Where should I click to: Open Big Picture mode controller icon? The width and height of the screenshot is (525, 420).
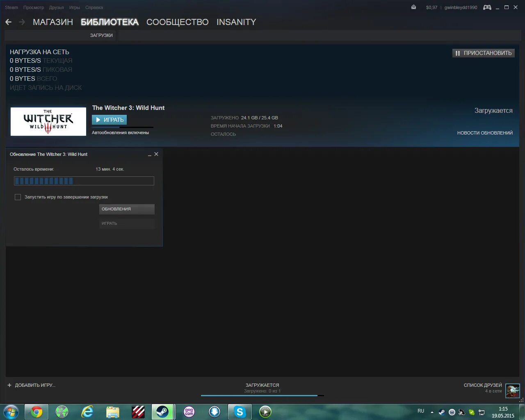[487, 7]
